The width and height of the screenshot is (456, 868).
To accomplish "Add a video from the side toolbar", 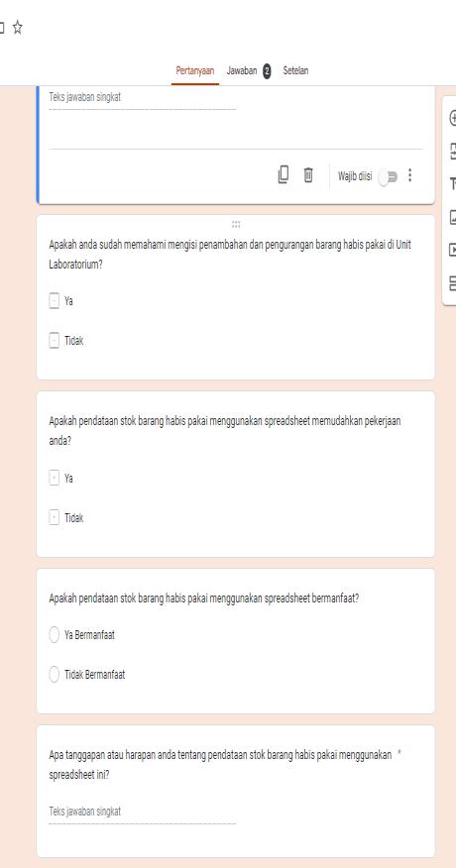I will coord(452,251).
